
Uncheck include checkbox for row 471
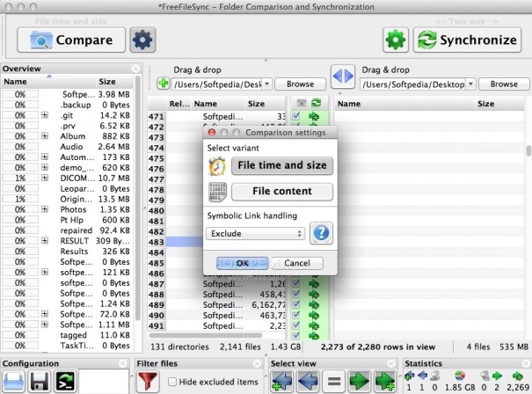[296, 116]
